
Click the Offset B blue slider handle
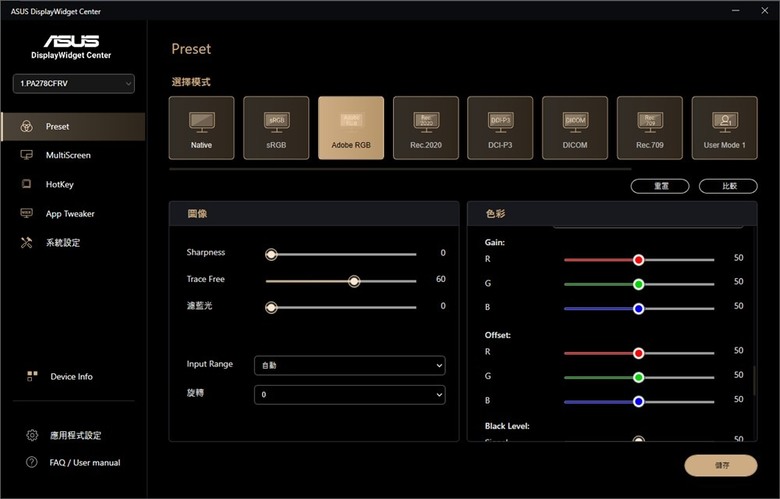click(x=639, y=401)
